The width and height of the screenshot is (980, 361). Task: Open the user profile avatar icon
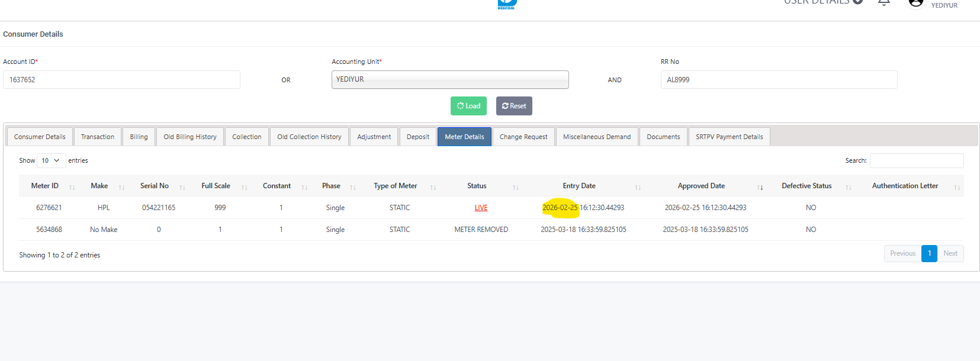click(x=915, y=3)
